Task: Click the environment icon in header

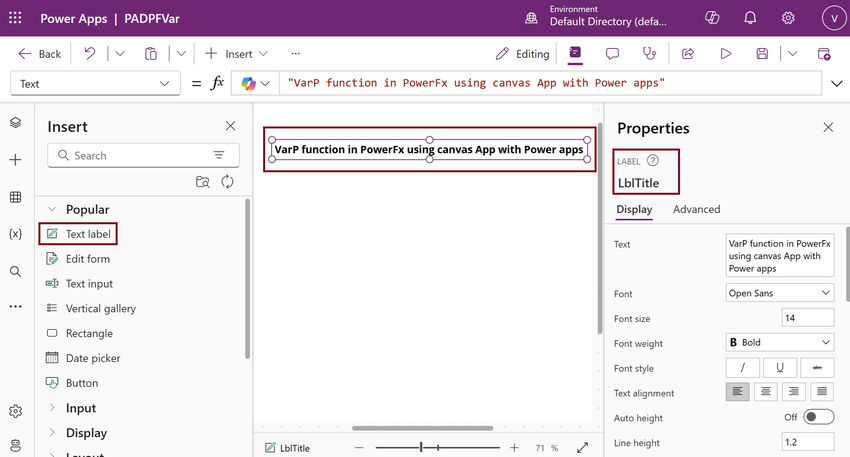Action: (x=531, y=18)
